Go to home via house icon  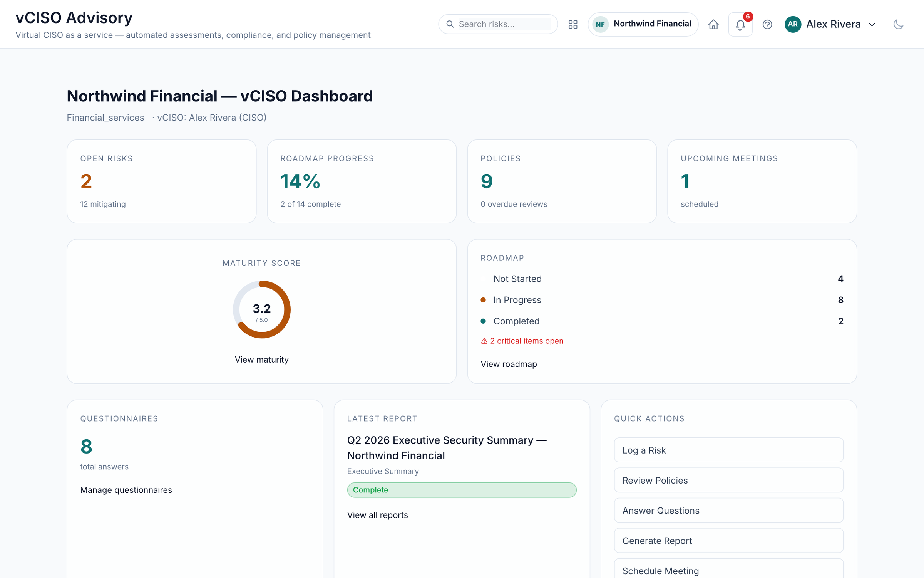(x=713, y=24)
